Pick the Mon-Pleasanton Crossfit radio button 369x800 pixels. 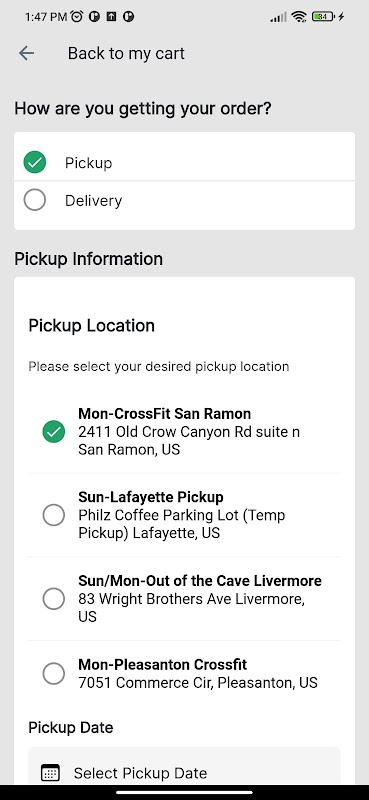pos(54,673)
